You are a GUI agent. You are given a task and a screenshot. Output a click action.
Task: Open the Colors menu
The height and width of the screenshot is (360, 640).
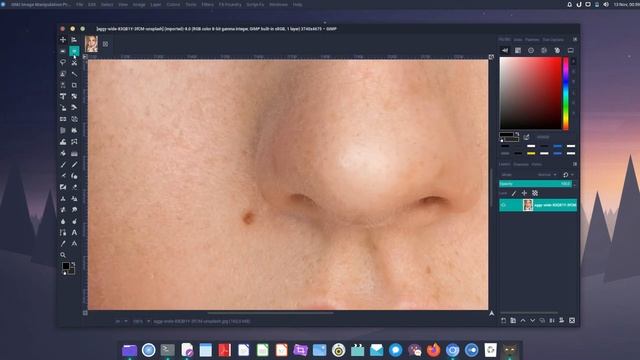click(x=173, y=4)
